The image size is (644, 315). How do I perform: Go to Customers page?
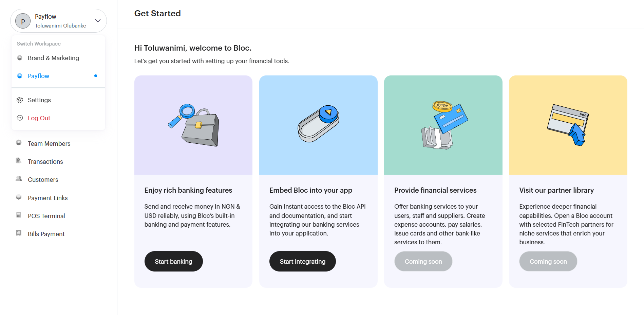click(x=43, y=180)
